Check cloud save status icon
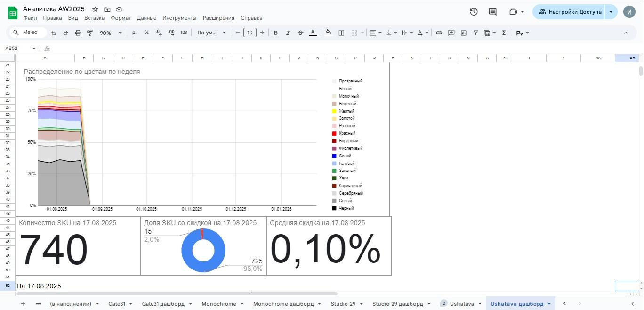 click(x=119, y=9)
